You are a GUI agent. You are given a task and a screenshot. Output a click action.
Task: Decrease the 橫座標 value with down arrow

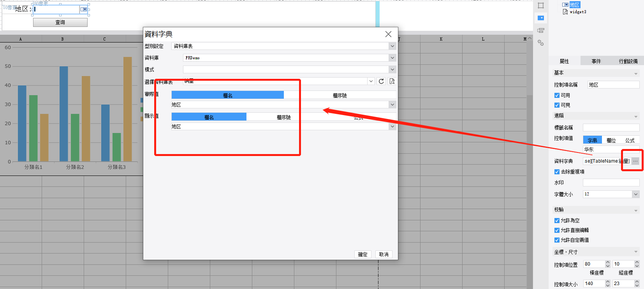608,266
